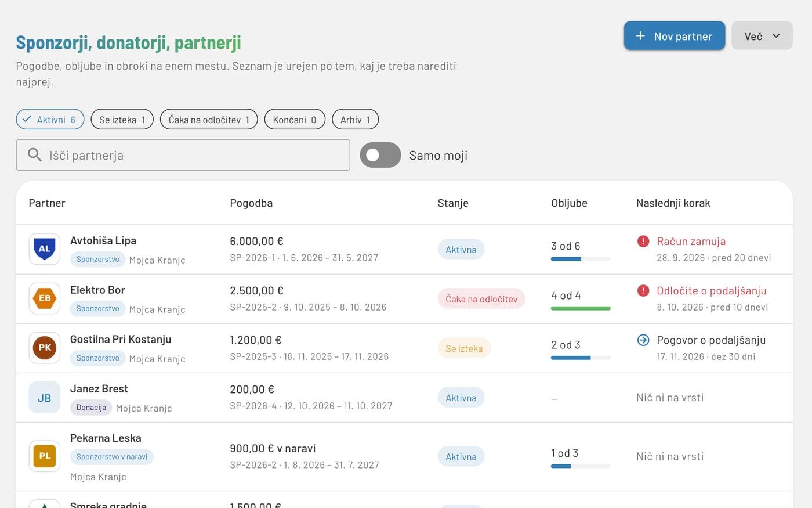Screen dimensions: 812x508
Task: Click the Gostilna Pri Kostanju PK logo
Action: [45, 348]
